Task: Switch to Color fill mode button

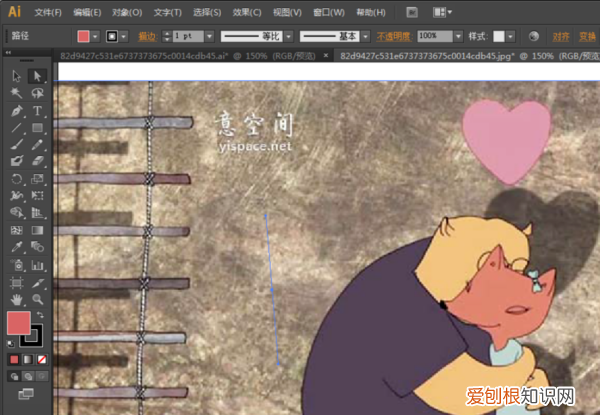Action: [14, 359]
